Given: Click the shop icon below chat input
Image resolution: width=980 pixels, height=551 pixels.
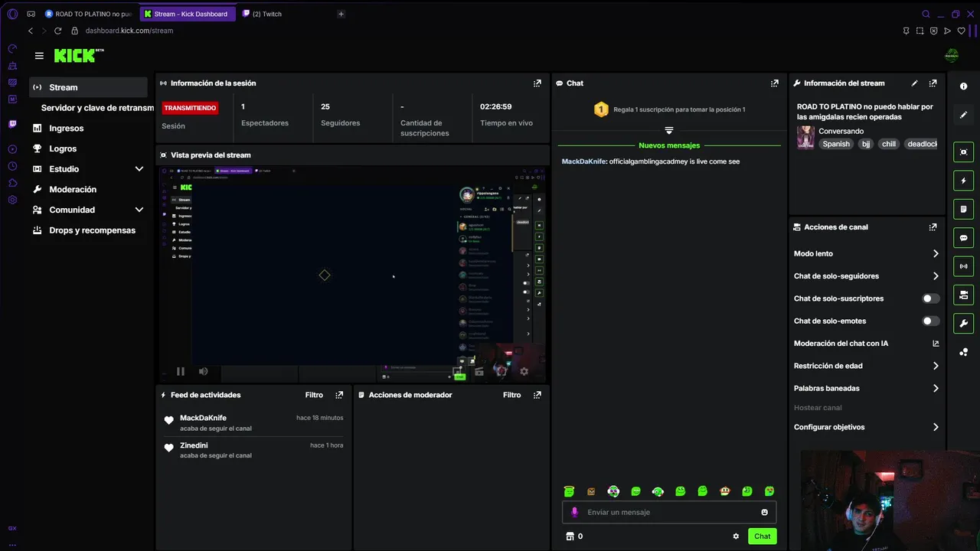Looking at the screenshot, I should click(x=570, y=536).
